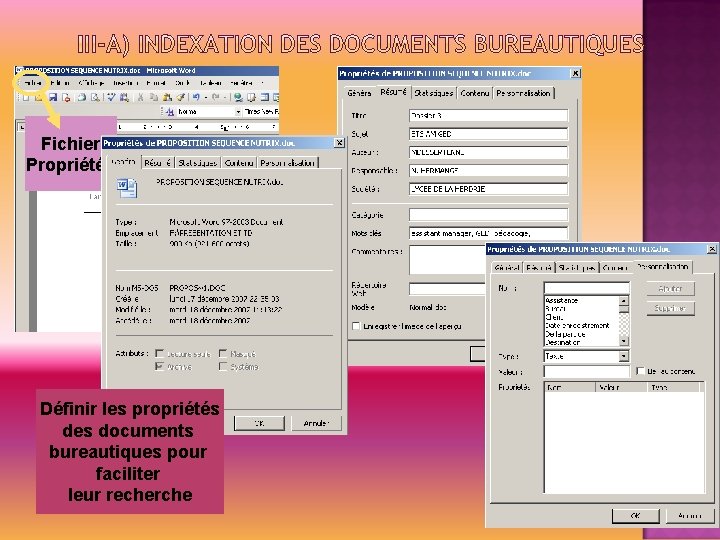720x540 pixels.
Task: Select the Format Painter brush icon
Action: point(180,97)
